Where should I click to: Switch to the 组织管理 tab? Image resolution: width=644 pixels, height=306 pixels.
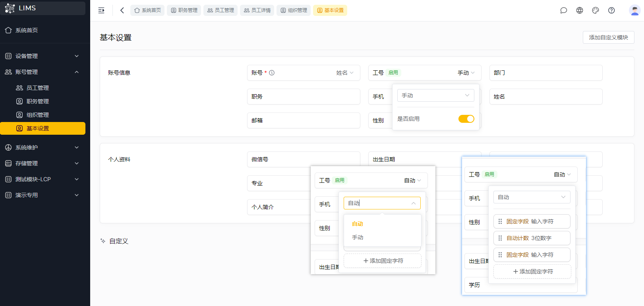click(x=294, y=10)
